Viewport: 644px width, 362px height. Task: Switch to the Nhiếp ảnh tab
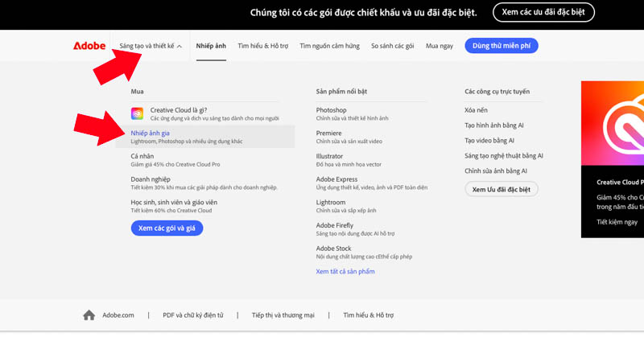pyautogui.click(x=211, y=46)
